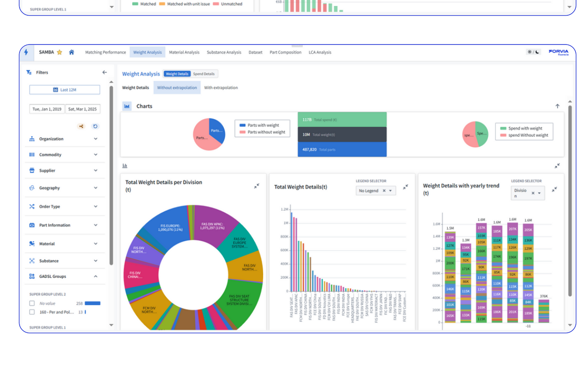The height and width of the screenshot is (365, 588).
Task: Click the Sat, Mar 1, 2025 date field
Action: point(82,109)
